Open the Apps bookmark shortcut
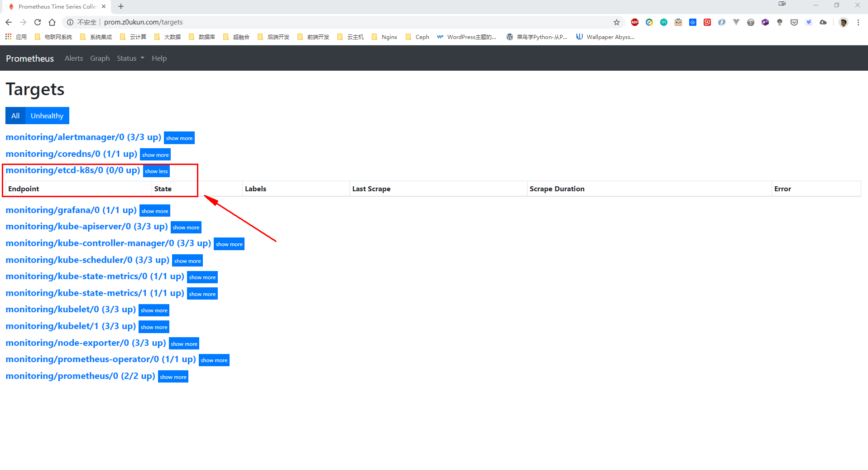The image size is (868, 470). point(16,37)
